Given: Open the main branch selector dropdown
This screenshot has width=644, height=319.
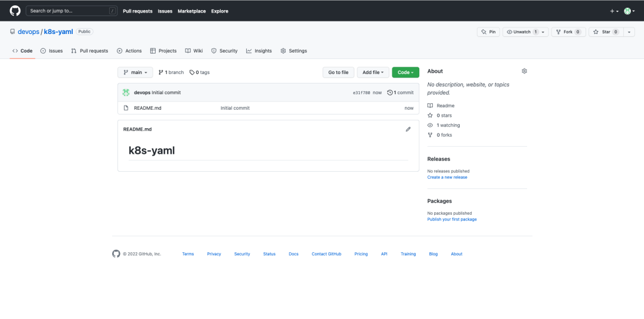Looking at the screenshot, I should 135,72.
